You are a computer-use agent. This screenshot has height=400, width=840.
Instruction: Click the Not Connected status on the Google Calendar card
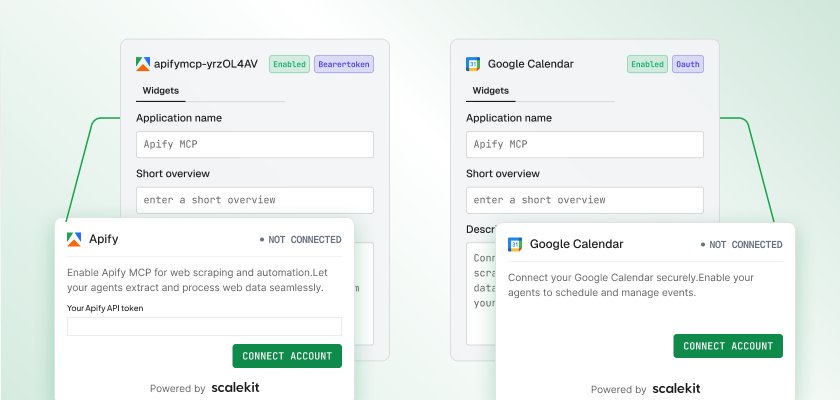pyautogui.click(x=741, y=245)
